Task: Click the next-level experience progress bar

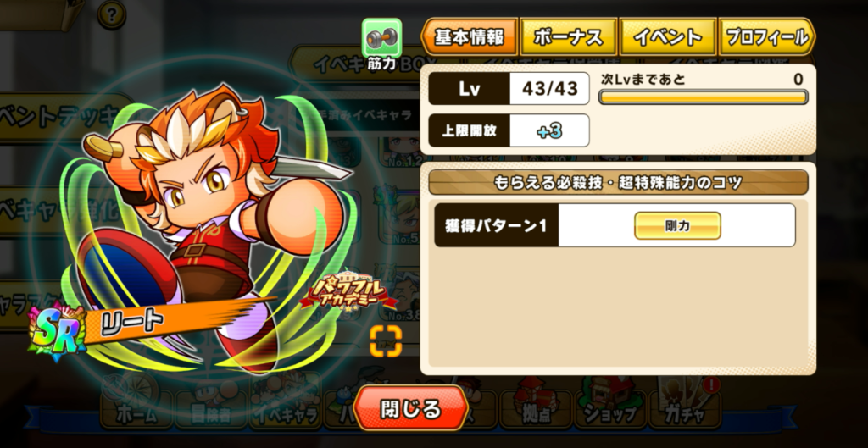Action: pos(703,97)
